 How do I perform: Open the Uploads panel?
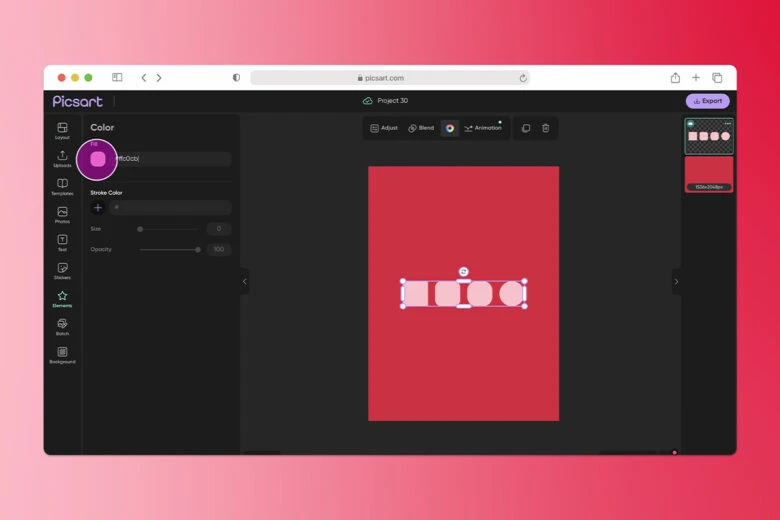tap(62, 158)
